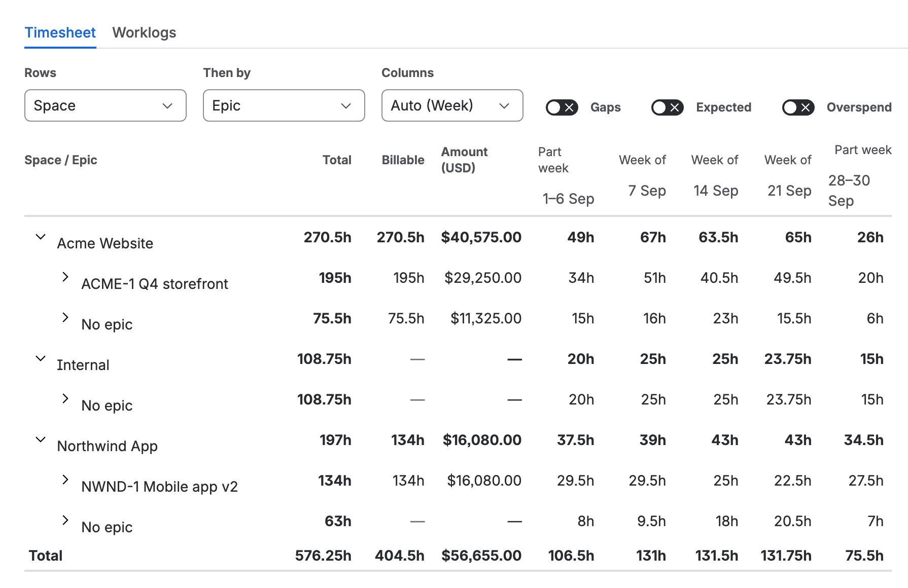Expand No epic under Northwind App (63h)

(x=65, y=520)
